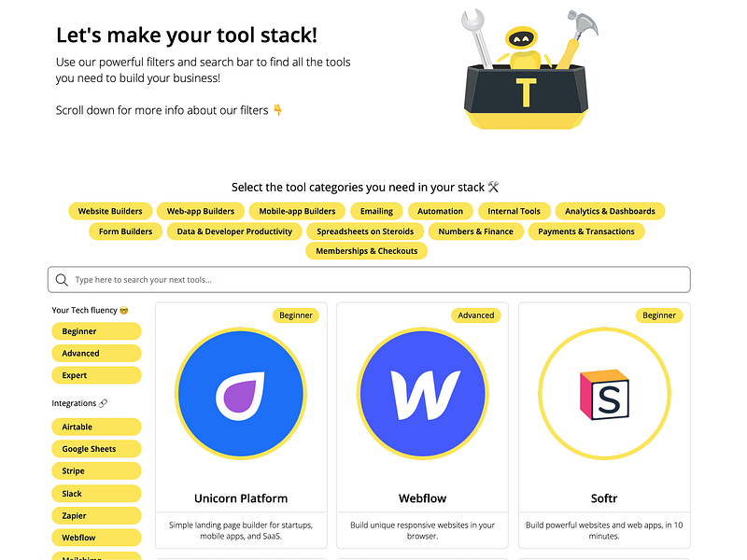Filter by Stripe integration
Viewport: 747px width, 560px height.
(96, 471)
